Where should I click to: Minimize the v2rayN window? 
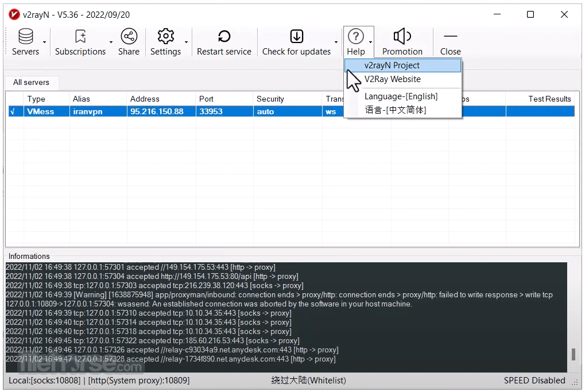coord(497,14)
